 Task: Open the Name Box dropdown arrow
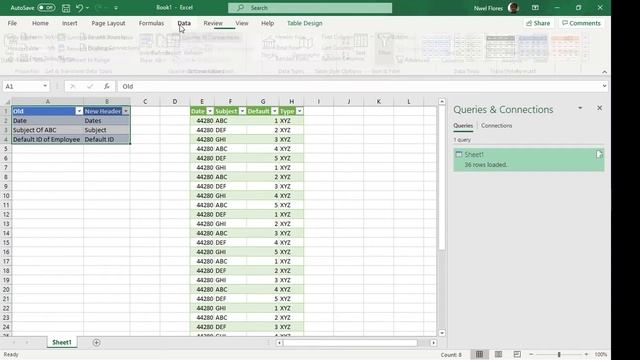45,86
